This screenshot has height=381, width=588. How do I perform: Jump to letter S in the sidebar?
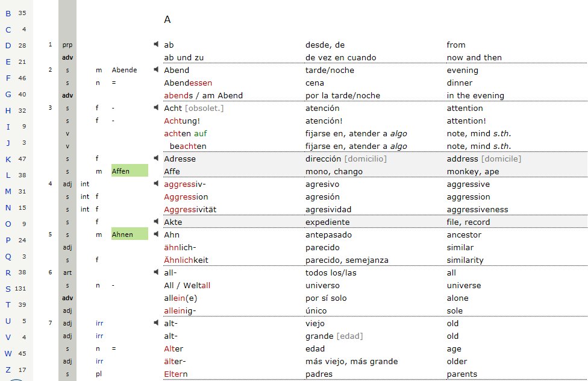[x=8, y=288]
